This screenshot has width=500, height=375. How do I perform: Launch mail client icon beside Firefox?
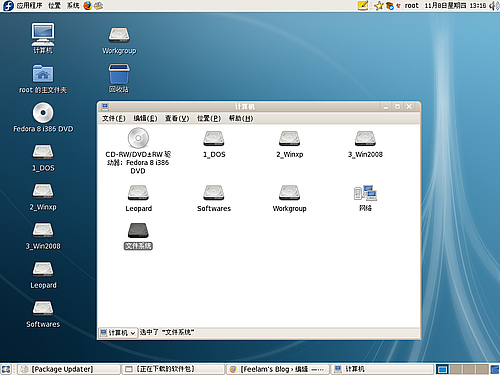point(99,5)
